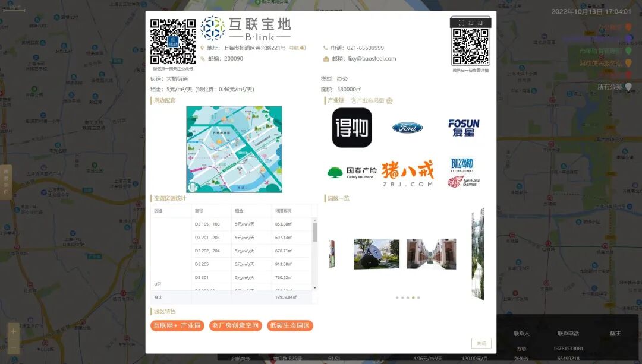
Task: Click the Ford logo in the 产业链 panel
Action: coord(408,126)
